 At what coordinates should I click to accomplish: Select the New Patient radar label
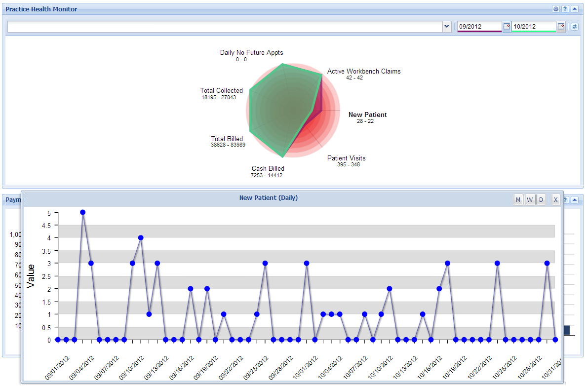click(367, 115)
